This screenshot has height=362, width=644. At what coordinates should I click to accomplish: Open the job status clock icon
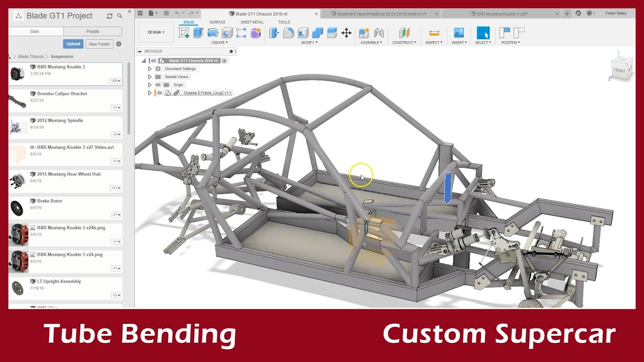click(590, 13)
